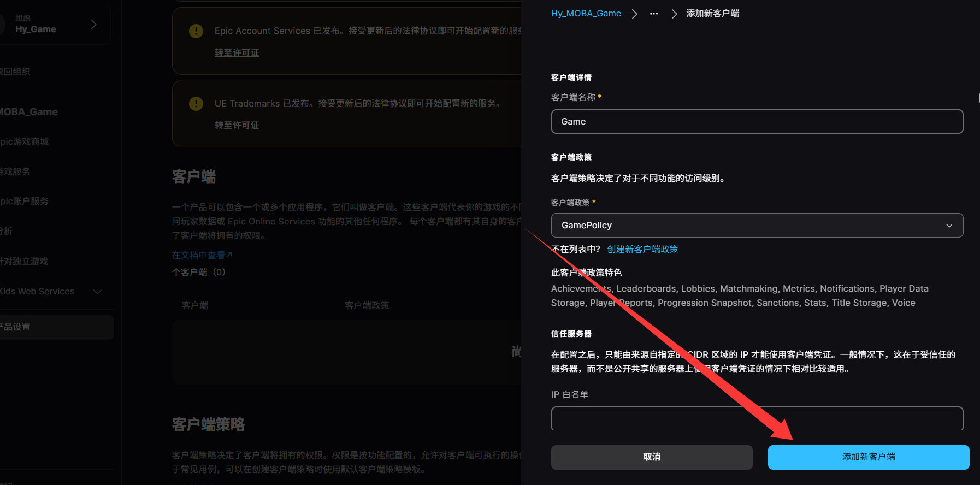The width and height of the screenshot is (980, 485).
Task: Click the IP 白名单 input box
Action: coord(757,418)
